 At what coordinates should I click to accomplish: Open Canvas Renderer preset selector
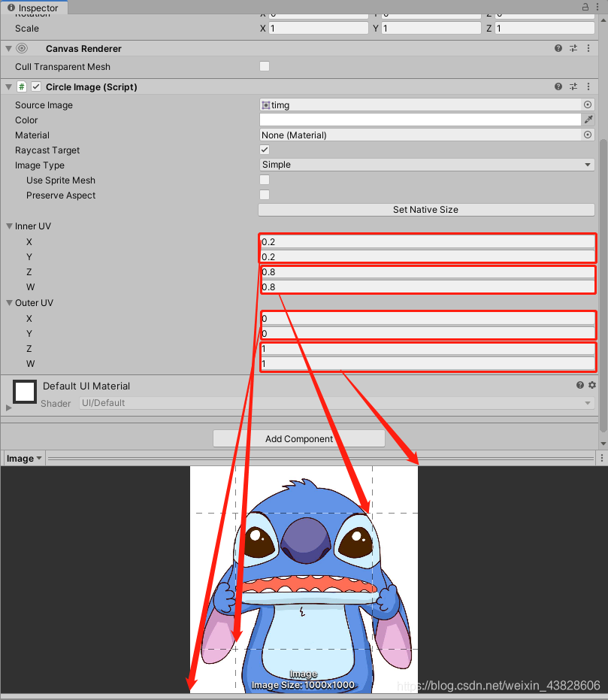(x=573, y=48)
